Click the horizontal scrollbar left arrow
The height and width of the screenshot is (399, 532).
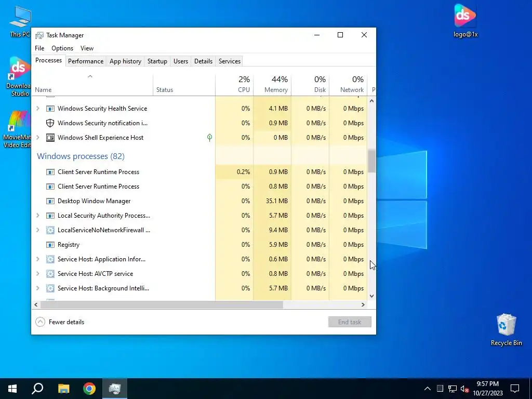[36, 304]
